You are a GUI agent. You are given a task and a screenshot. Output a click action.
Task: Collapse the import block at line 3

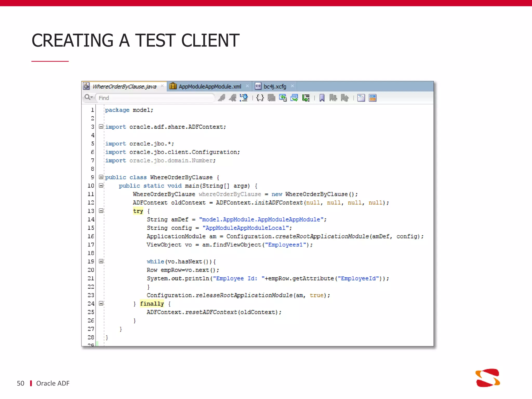pyautogui.click(x=101, y=127)
